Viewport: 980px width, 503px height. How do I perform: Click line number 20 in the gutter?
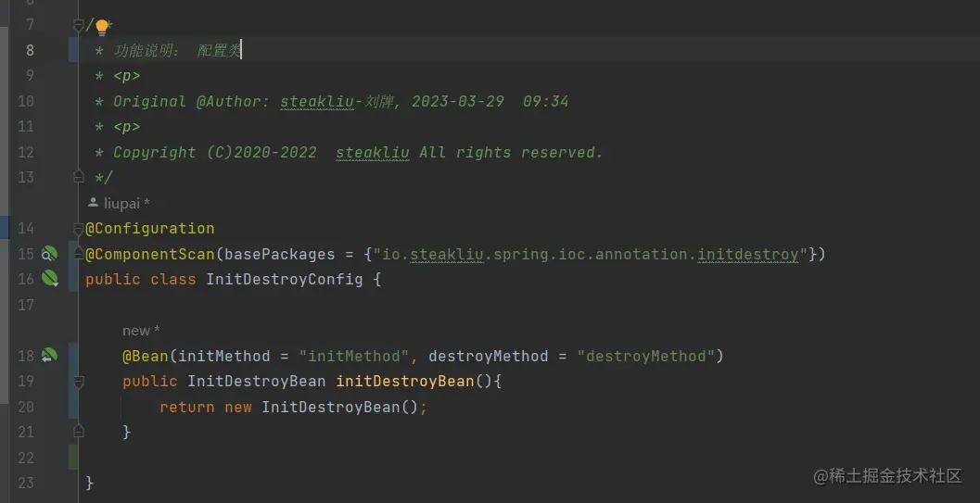pyautogui.click(x=26, y=407)
